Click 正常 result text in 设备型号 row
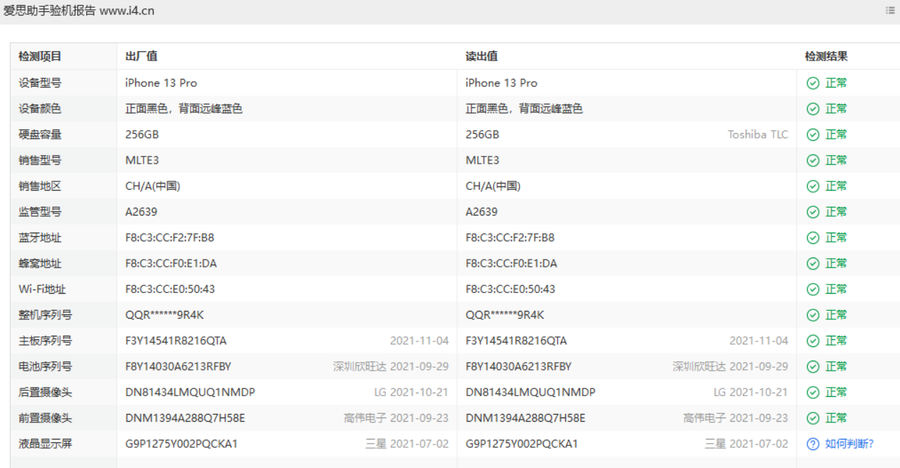900x468 pixels. [836, 83]
